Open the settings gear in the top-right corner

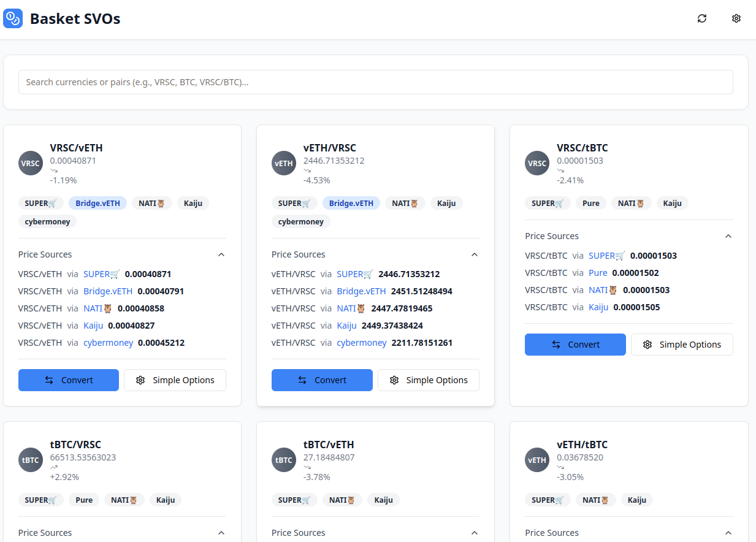tap(736, 18)
